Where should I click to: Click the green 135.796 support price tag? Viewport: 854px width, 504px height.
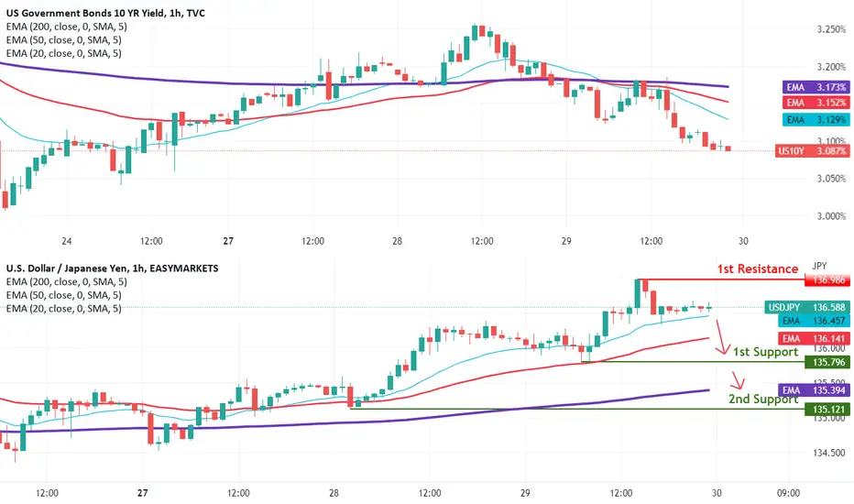click(827, 362)
